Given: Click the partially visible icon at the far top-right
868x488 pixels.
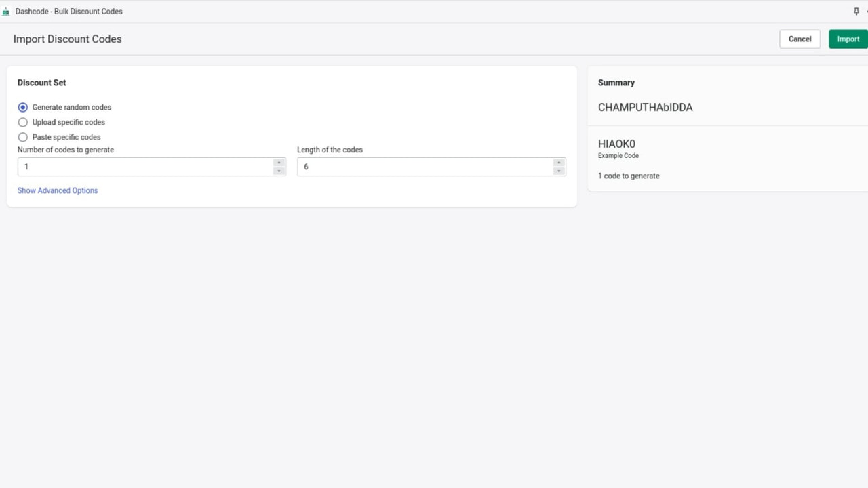Looking at the screenshot, I should click(x=866, y=11).
